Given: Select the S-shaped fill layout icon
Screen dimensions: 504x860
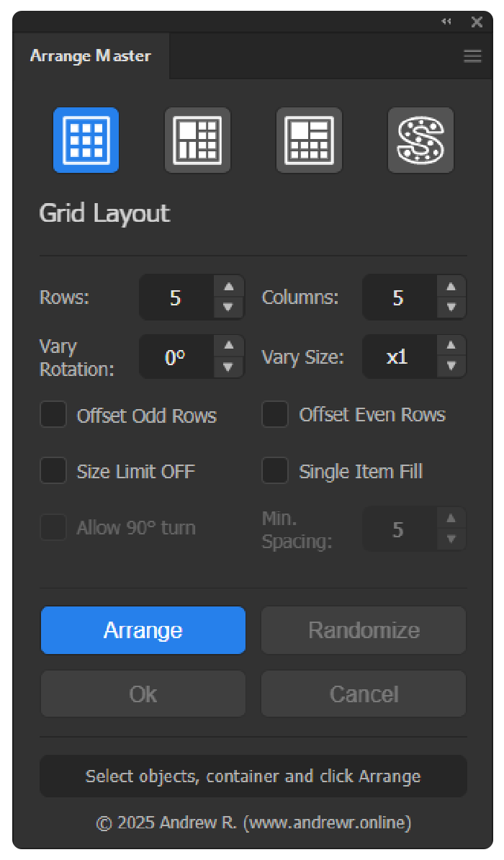Looking at the screenshot, I should pos(420,140).
